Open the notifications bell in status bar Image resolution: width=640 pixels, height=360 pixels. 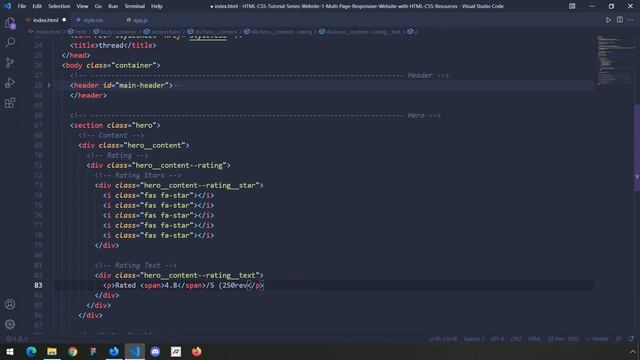pos(631,339)
